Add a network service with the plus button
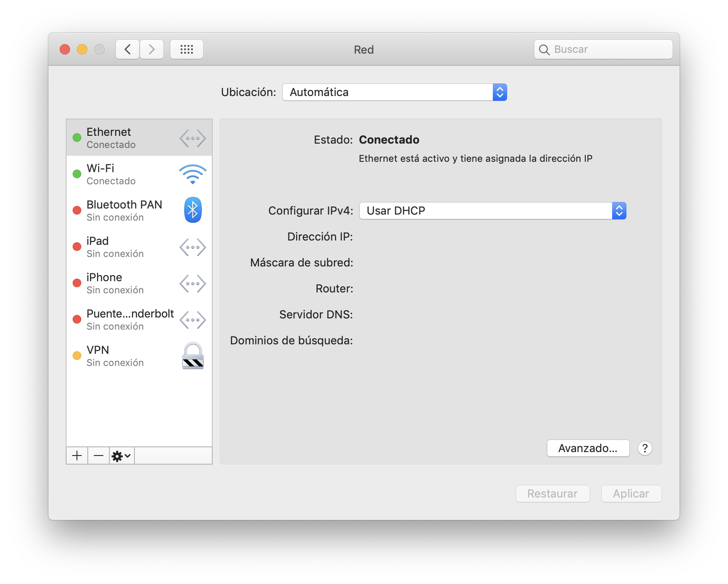 coord(77,456)
